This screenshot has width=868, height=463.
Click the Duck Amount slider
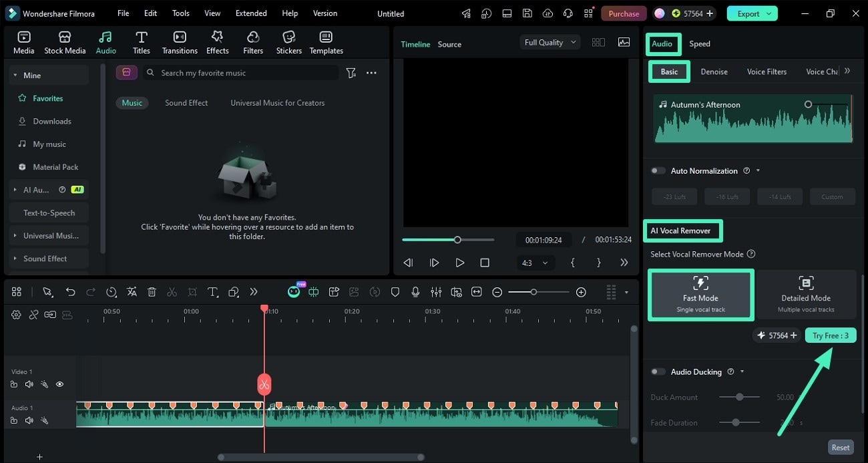[739, 397]
